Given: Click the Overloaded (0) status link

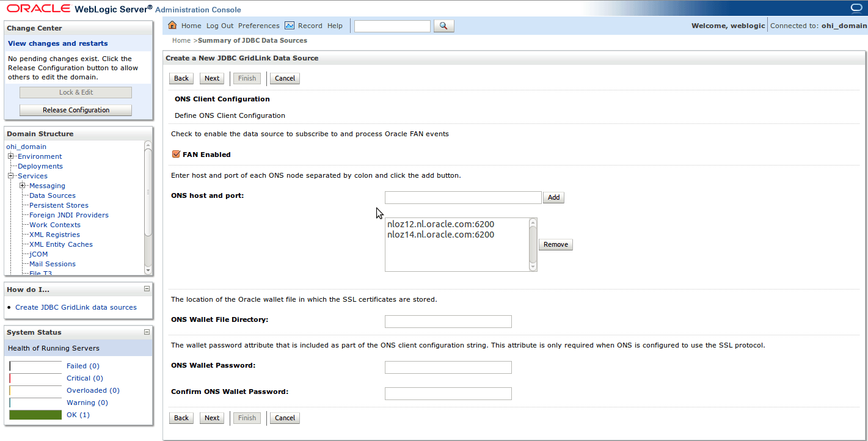Looking at the screenshot, I should click(x=93, y=390).
